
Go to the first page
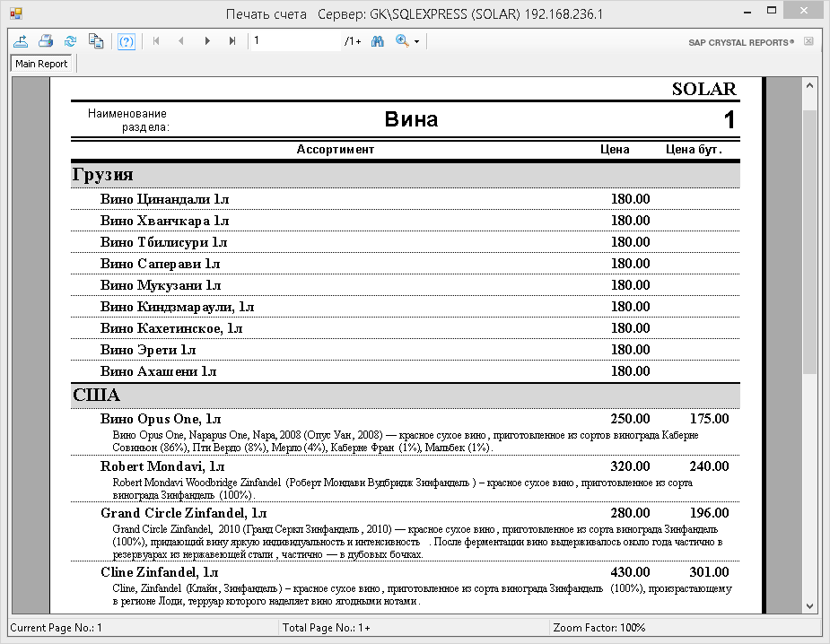coord(156,40)
